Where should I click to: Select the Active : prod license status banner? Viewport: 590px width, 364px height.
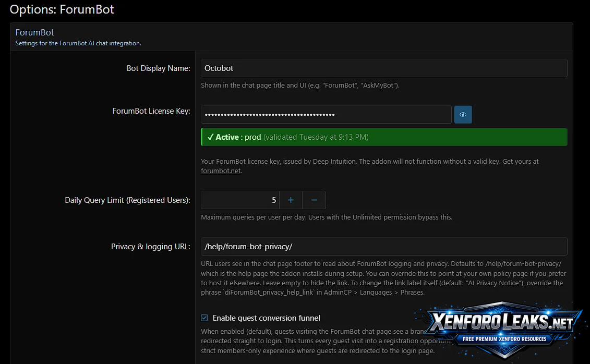point(384,137)
